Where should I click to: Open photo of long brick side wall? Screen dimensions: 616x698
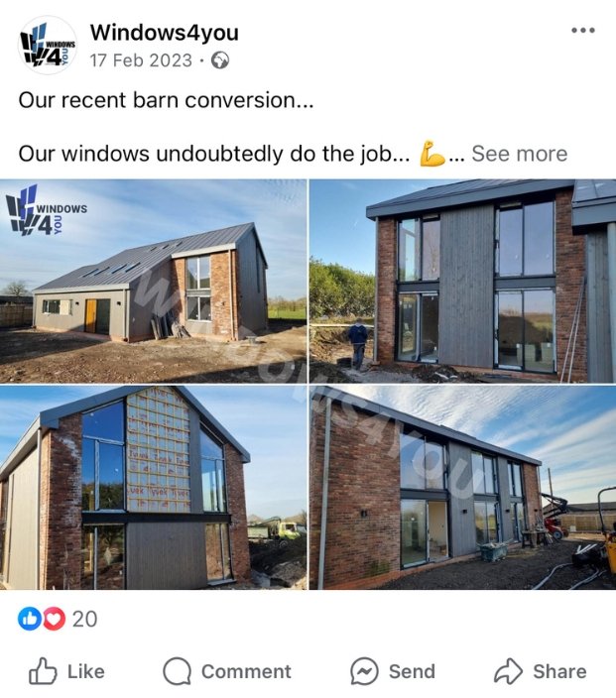(x=463, y=488)
